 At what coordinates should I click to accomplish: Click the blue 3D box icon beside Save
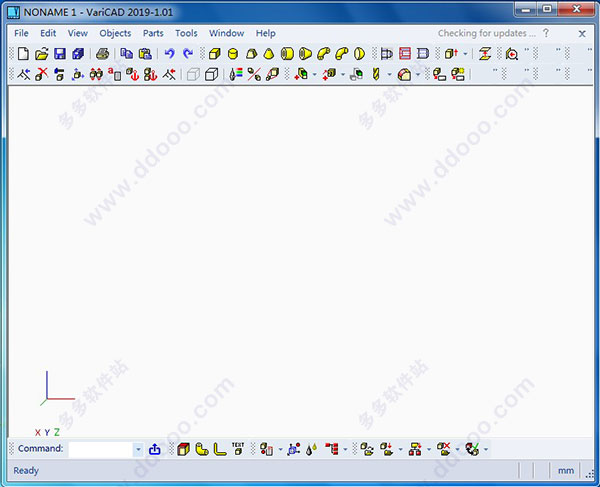(78, 54)
